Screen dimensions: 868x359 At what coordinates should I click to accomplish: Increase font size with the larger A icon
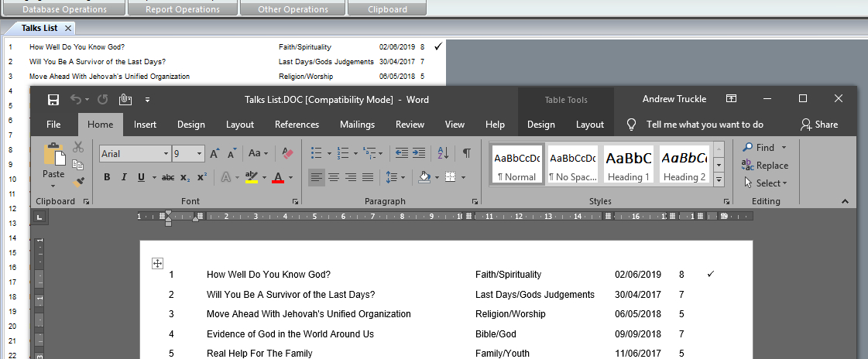(215, 153)
